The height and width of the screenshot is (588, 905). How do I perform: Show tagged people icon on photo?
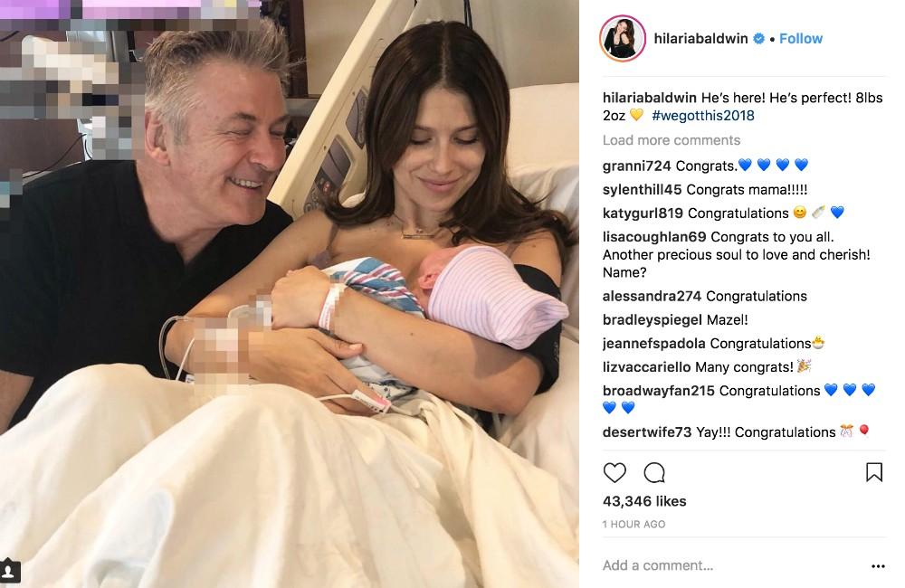point(9,571)
